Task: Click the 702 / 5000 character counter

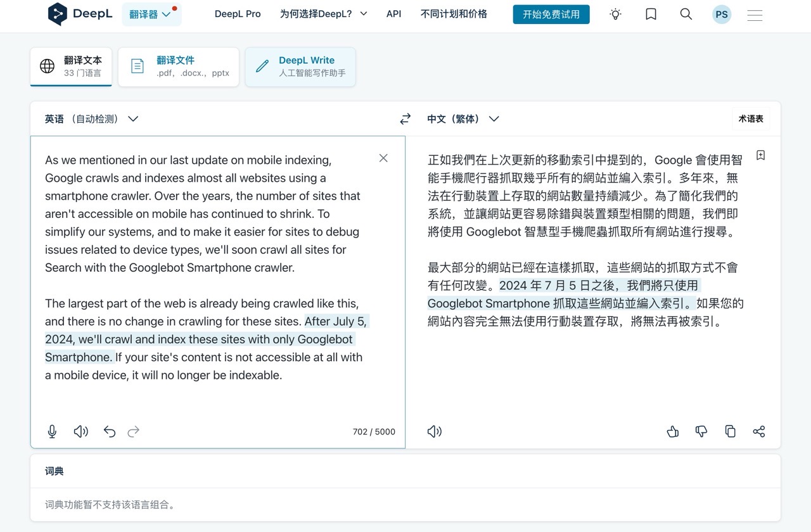Action: [x=374, y=432]
